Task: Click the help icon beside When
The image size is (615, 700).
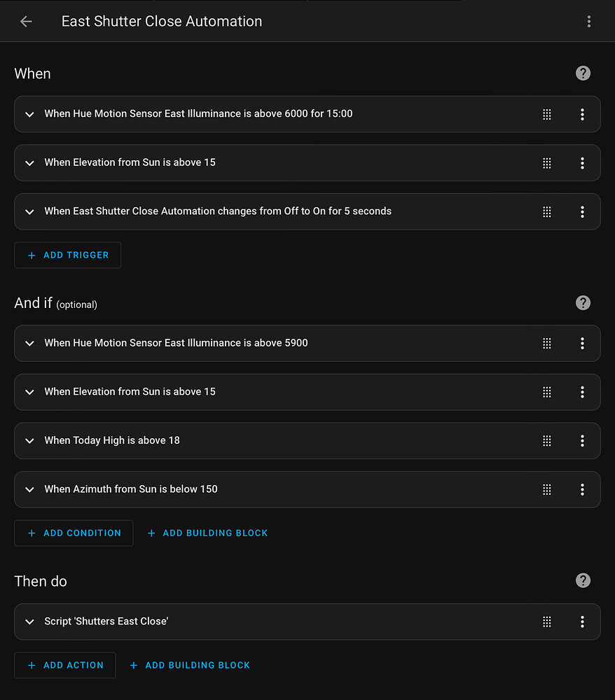Action: [x=583, y=73]
